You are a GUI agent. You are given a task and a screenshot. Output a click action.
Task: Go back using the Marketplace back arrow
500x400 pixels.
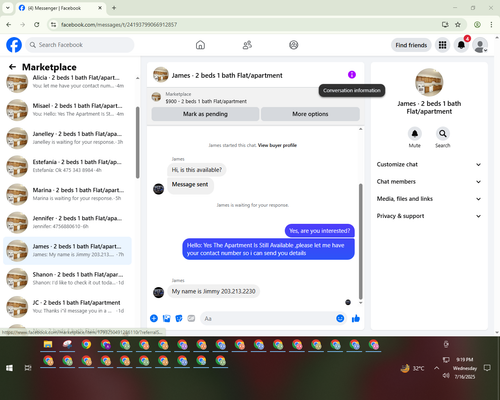pos(12,67)
